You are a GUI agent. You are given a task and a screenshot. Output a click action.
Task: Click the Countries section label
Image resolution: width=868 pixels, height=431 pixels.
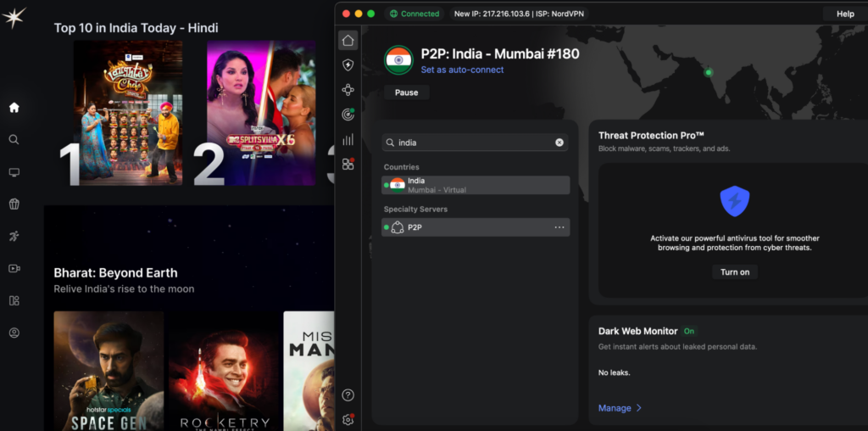coord(401,167)
